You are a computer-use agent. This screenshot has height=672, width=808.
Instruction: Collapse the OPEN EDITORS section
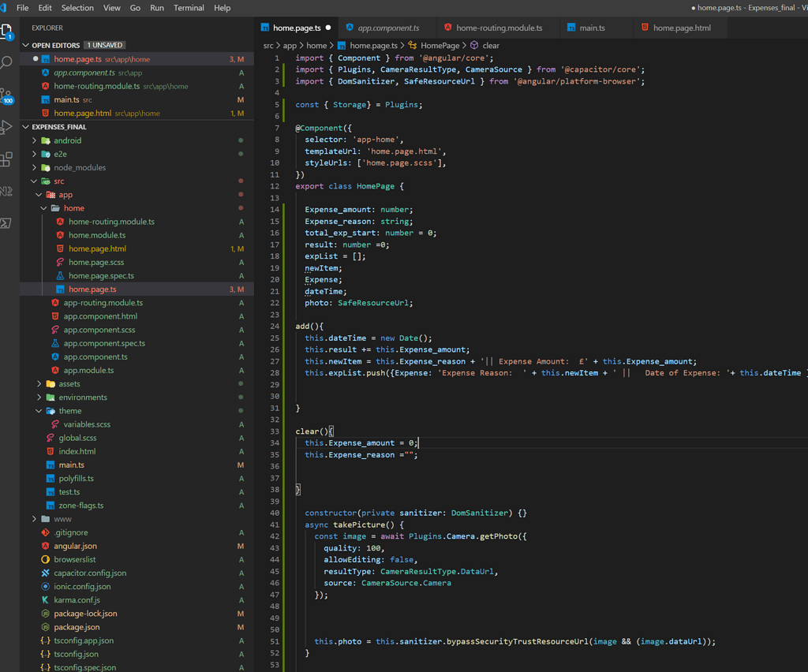point(28,45)
